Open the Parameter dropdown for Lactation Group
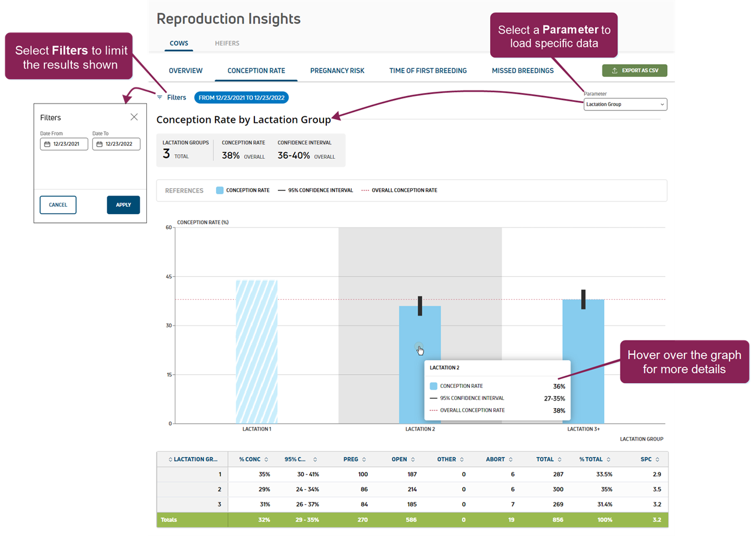 [625, 104]
